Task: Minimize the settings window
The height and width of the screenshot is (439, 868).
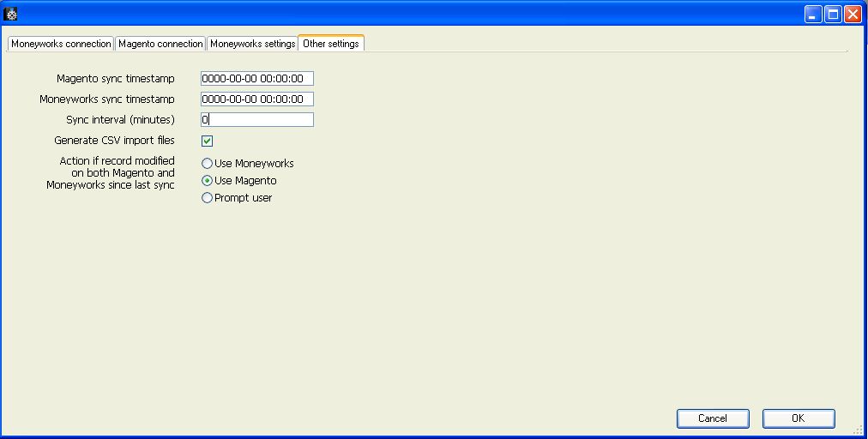Action: point(812,14)
